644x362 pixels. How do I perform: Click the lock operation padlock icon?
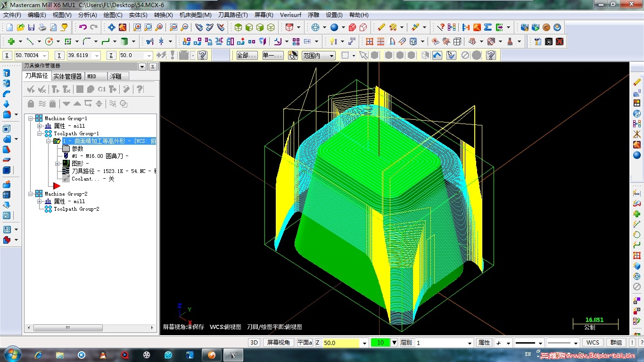pos(31,104)
